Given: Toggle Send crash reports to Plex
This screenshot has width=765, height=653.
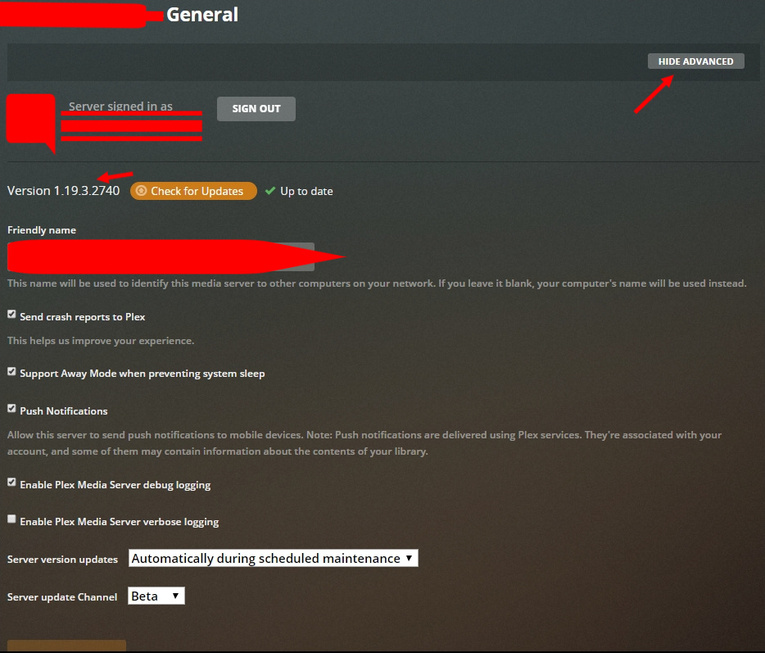Looking at the screenshot, I should (x=12, y=314).
